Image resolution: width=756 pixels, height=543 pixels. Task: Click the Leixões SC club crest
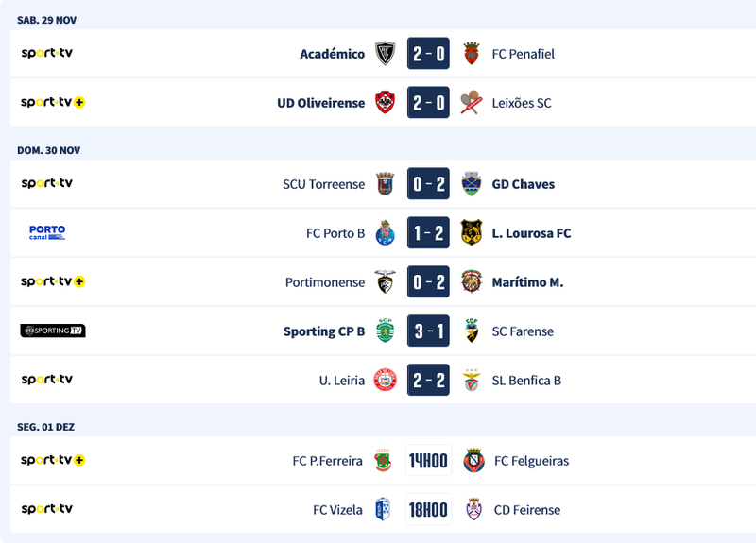pos(471,103)
